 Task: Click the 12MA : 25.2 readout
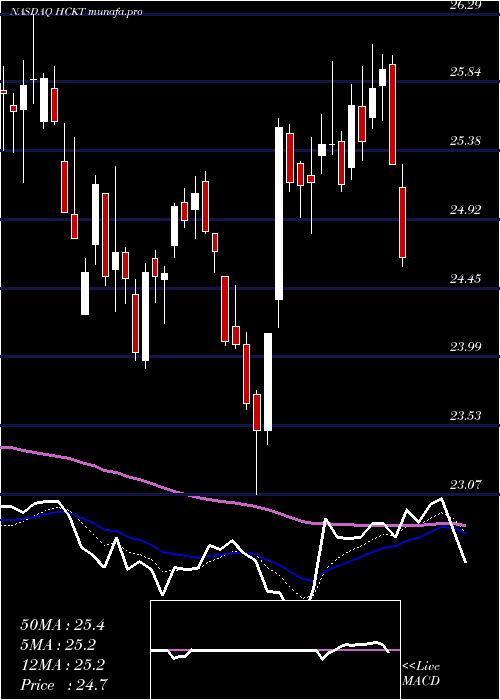62,665
